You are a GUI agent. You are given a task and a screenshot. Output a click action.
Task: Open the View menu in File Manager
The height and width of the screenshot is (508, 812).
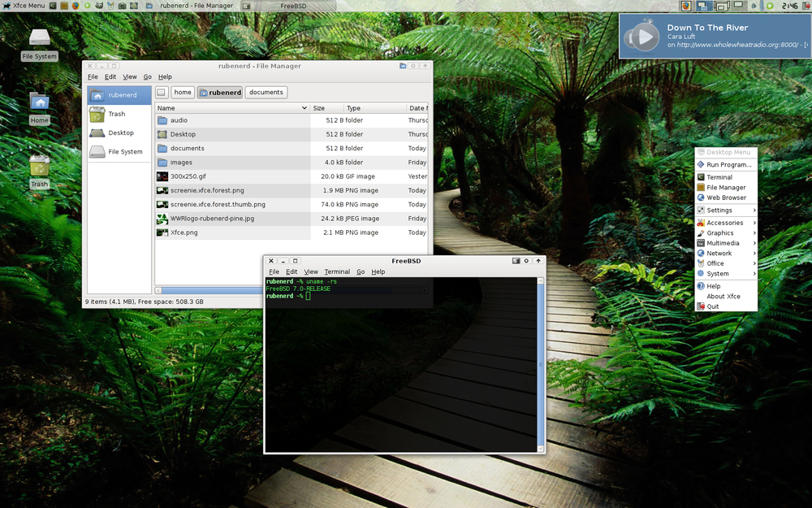coord(129,76)
